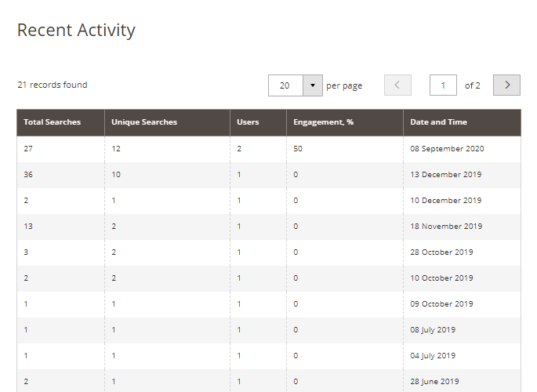This screenshot has width=537, height=392.
Task: Sort by Unique Searches column header
Action: [x=144, y=122]
